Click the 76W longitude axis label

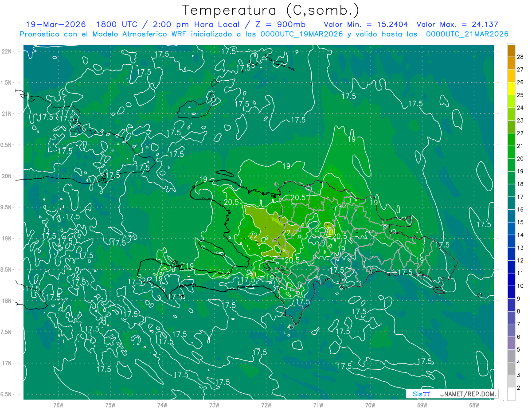58,405
